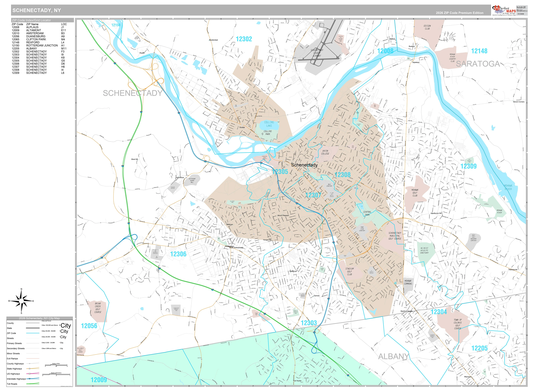The height and width of the screenshot is (392, 535).
Task: Select the 12008 ALPLAUS index row
Action: (x=39, y=27)
